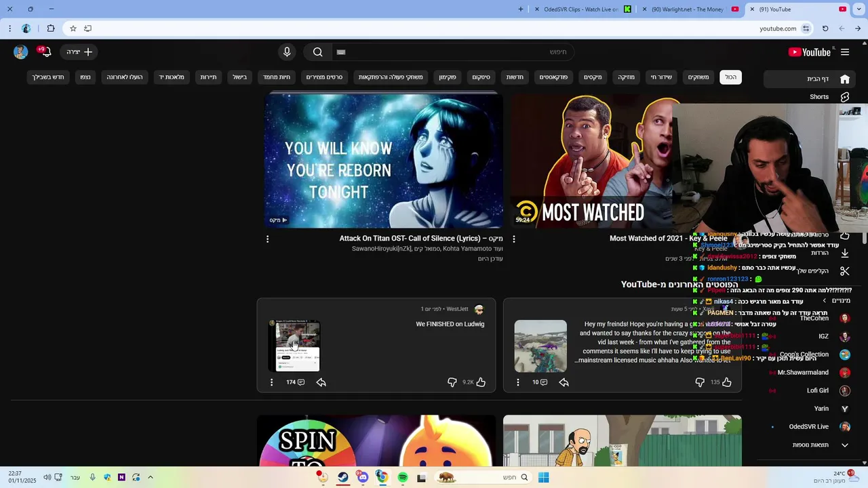868x488 pixels.
Task: Open the 10 comments on the post
Action: pyautogui.click(x=540, y=382)
